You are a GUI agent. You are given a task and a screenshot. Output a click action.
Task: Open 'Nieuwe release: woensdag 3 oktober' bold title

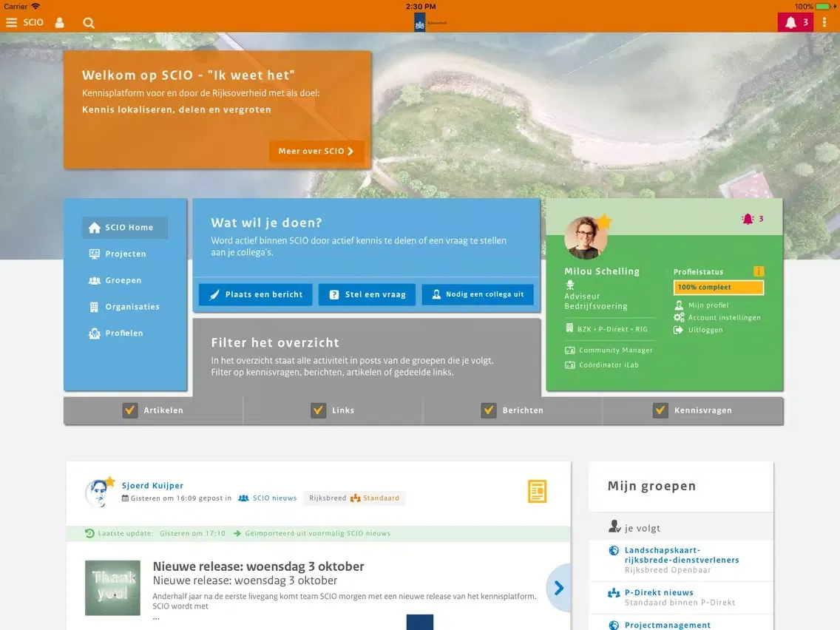(x=258, y=566)
